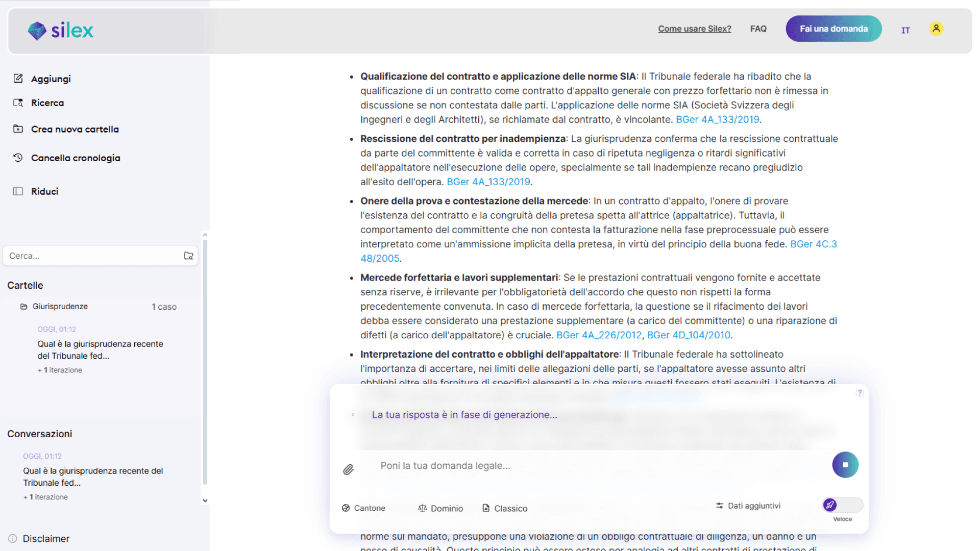Image resolution: width=980 pixels, height=551 pixels.
Task: Open the BGer 4A_226/2012 case link
Action: 599,335
